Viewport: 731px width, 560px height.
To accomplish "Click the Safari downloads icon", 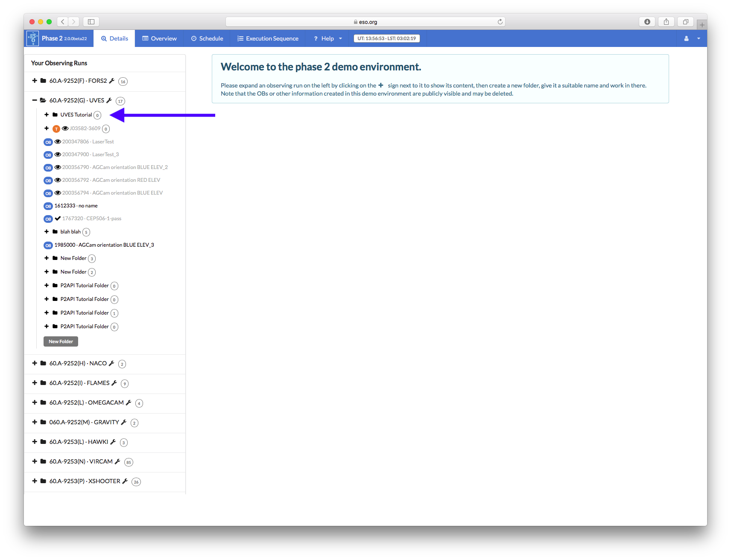I will (x=647, y=22).
